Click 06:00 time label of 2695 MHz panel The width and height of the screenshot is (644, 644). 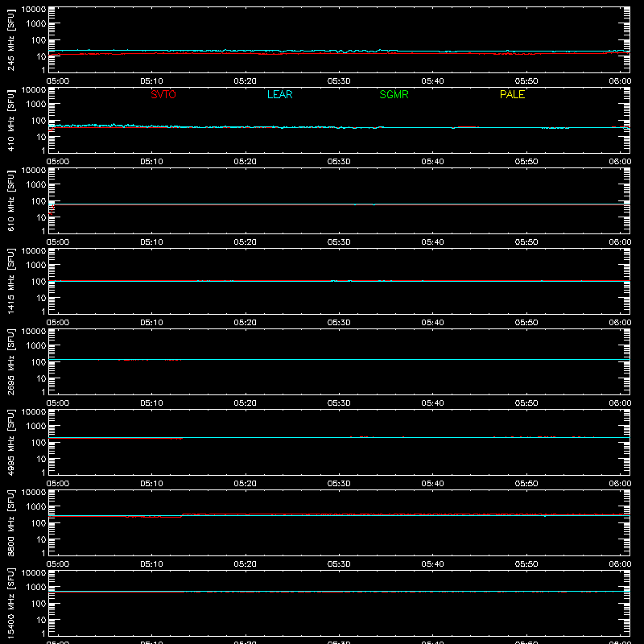point(620,403)
